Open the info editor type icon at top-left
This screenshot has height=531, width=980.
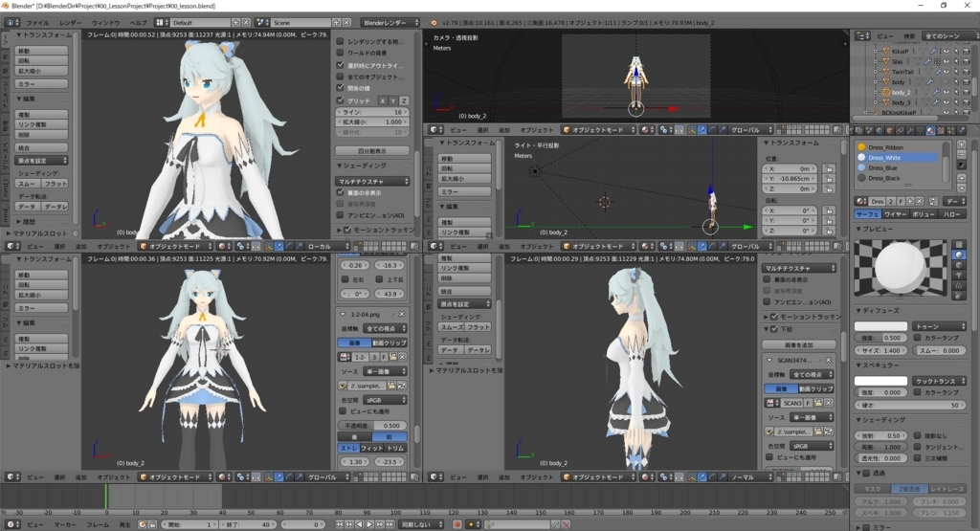[x=11, y=23]
